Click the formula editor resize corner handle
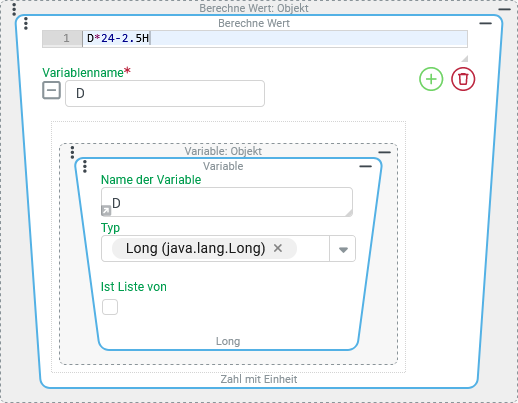The height and width of the screenshot is (403, 518). coord(465,59)
